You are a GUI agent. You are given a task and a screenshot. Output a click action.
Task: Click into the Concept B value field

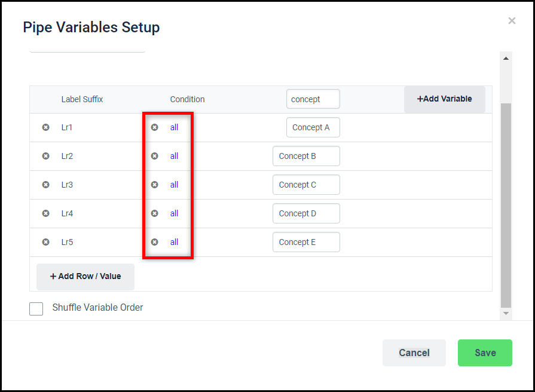point(307,156)
